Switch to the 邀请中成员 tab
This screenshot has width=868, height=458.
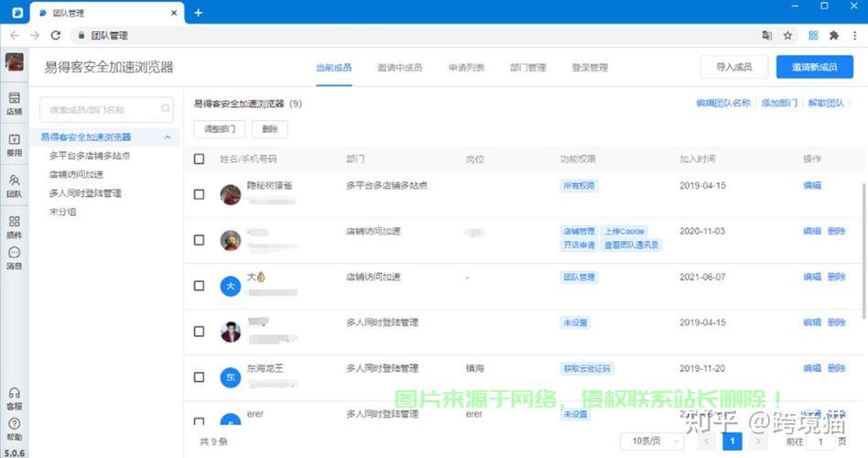pos(400,68)
